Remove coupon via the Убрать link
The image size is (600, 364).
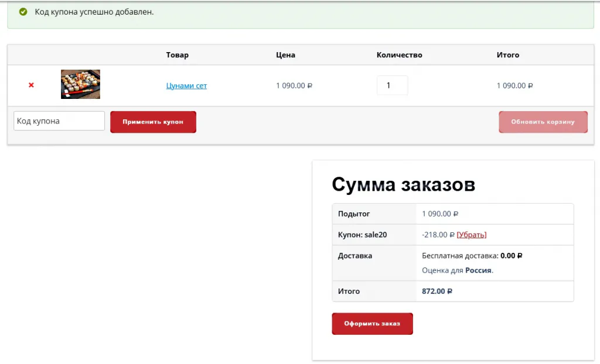[x=471, y=235]
